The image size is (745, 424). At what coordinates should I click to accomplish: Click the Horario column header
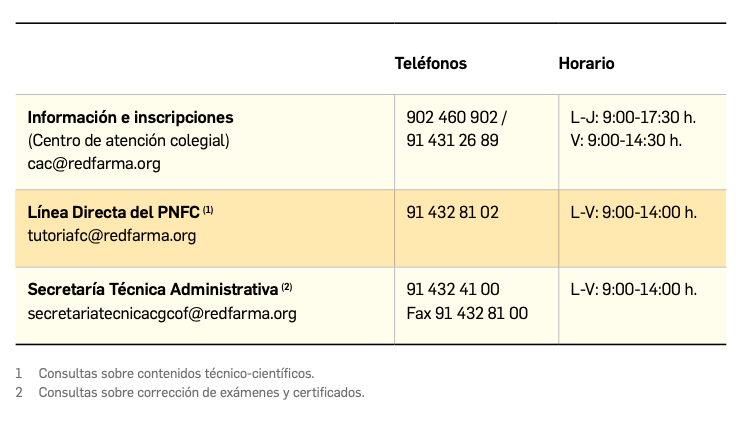(x=586, y=63)
